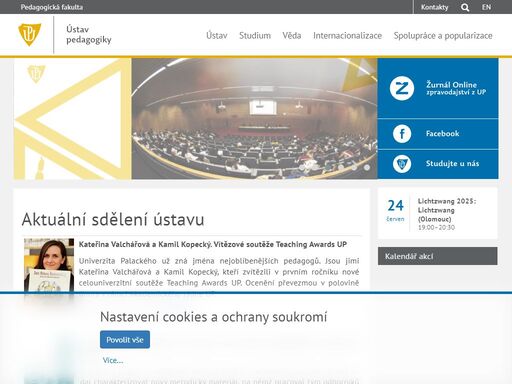Open the Studujte u nás link

click(x=452, y=164)
